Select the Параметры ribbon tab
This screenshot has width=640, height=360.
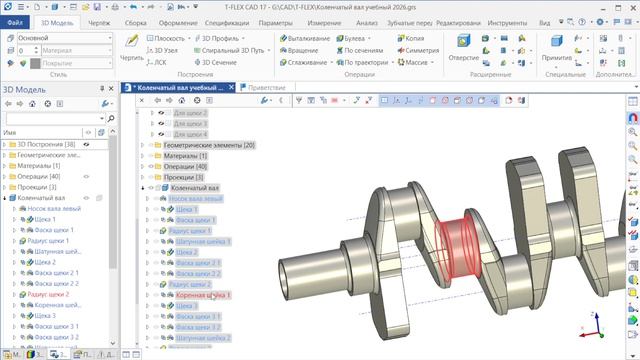276,23
